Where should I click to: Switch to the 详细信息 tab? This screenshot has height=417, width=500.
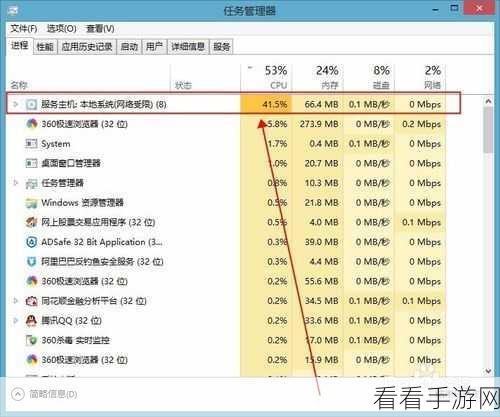tap(188, 47)
